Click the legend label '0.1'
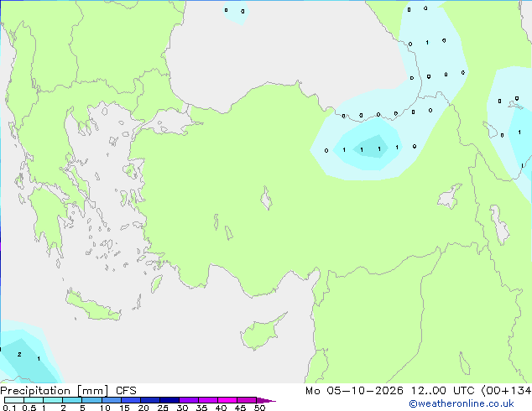 click(9, 408)
